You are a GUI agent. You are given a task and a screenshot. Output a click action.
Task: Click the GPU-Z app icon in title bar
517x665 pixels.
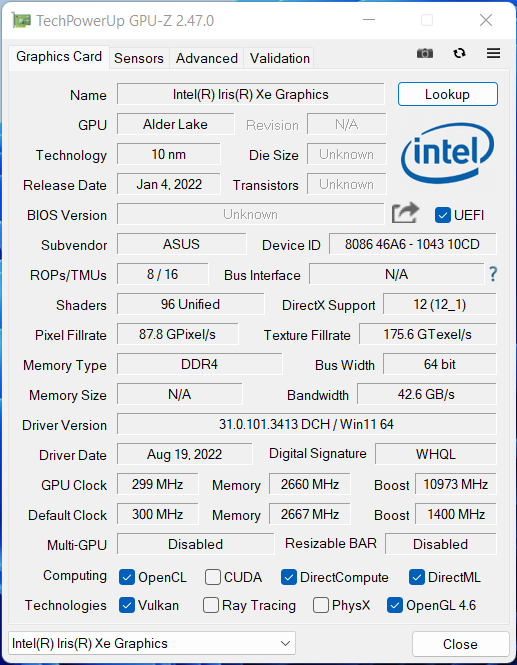click(21, 20)
